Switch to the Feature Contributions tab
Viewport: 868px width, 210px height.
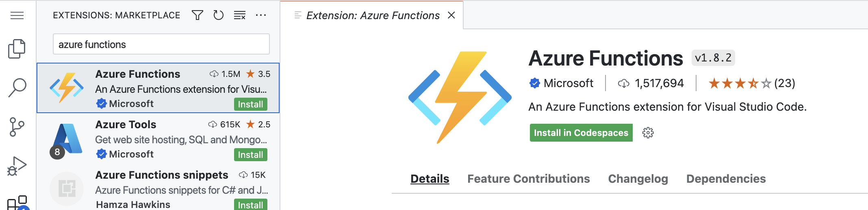528,179
